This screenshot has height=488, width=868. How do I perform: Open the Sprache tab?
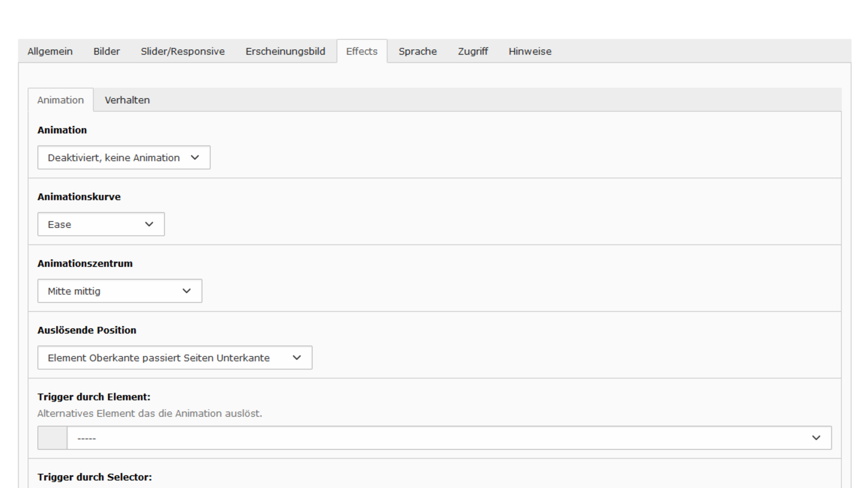point(418,52)
